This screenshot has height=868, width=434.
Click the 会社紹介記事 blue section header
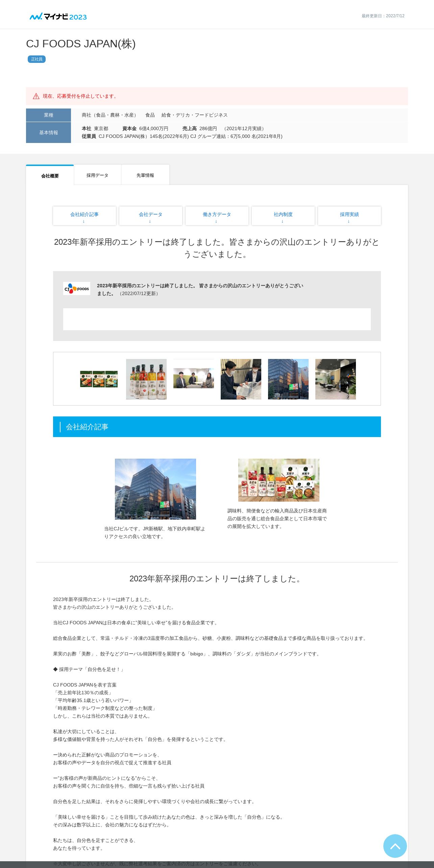[217, 427]
